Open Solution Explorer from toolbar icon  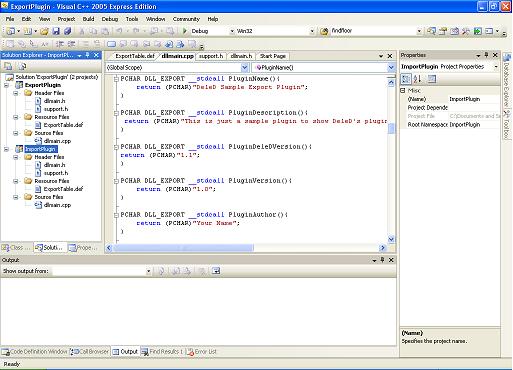pos(431,31)
